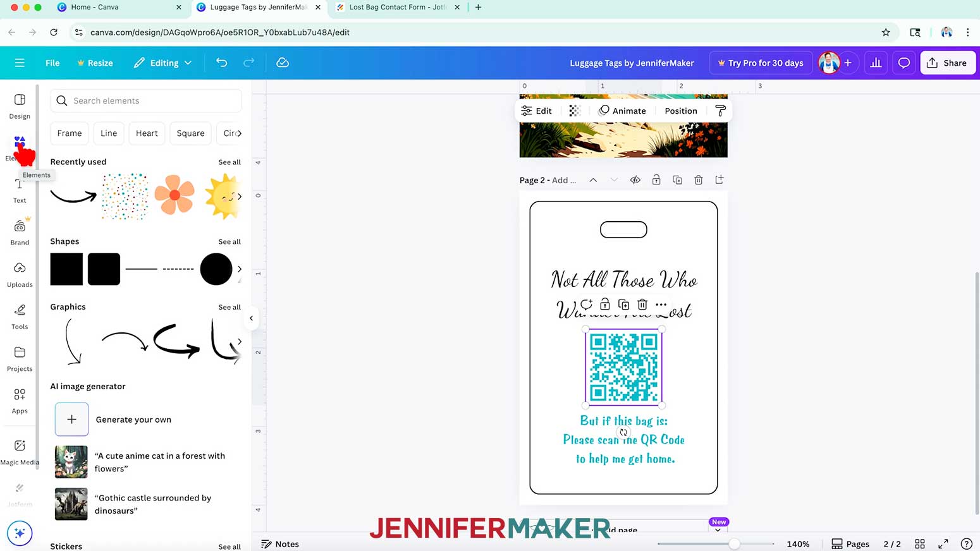
Task: Toggle the Pages thumbnail strip
Action: click(x=850, y=543)
